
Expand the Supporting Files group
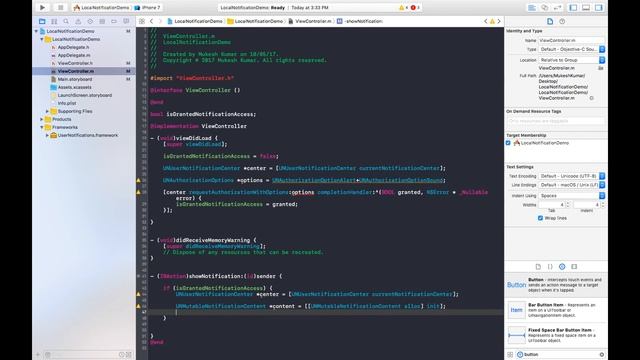[x=47, y=111]
